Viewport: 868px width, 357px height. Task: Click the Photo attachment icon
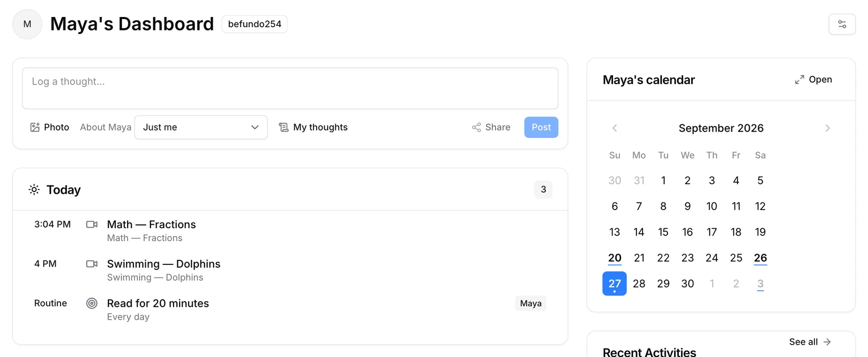click(35, 127)
